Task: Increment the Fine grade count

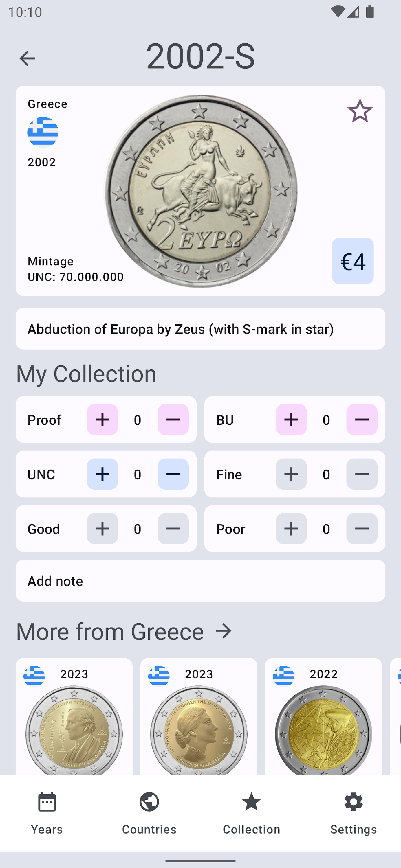Action: 291,474
